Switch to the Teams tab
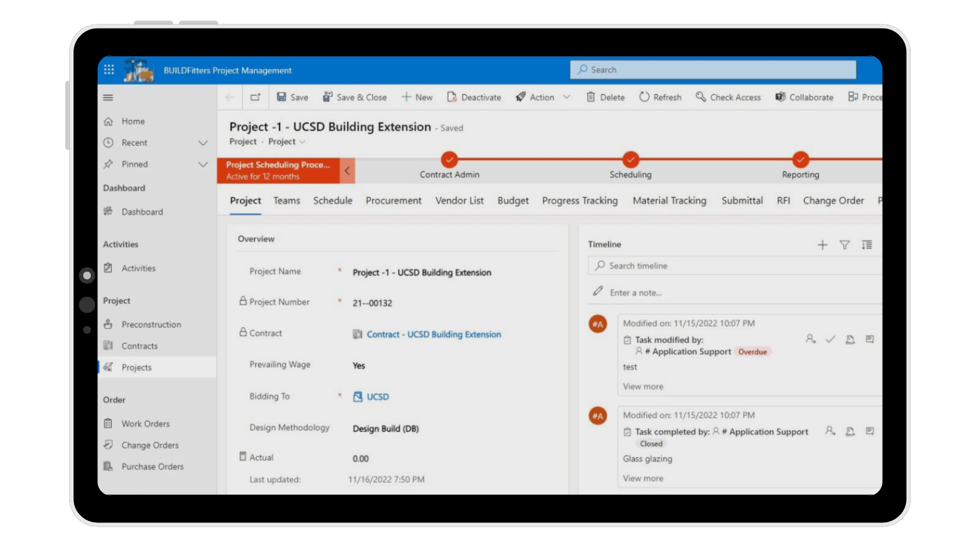Viewport: 980px width, 551px height. [x=287, y=201]
